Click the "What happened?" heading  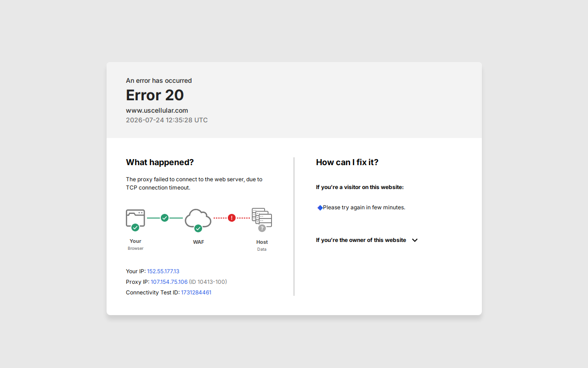click(x=160, y=162)
